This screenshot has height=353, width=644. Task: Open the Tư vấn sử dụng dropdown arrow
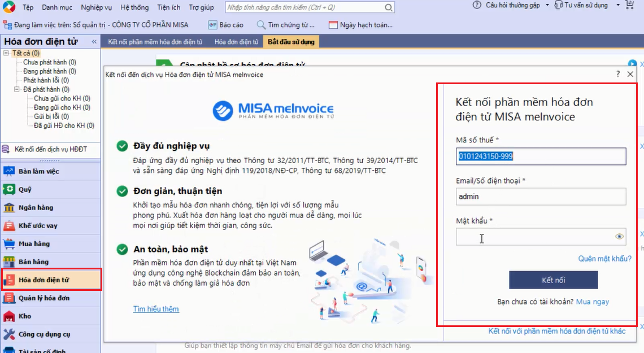[x=617, y=5]
